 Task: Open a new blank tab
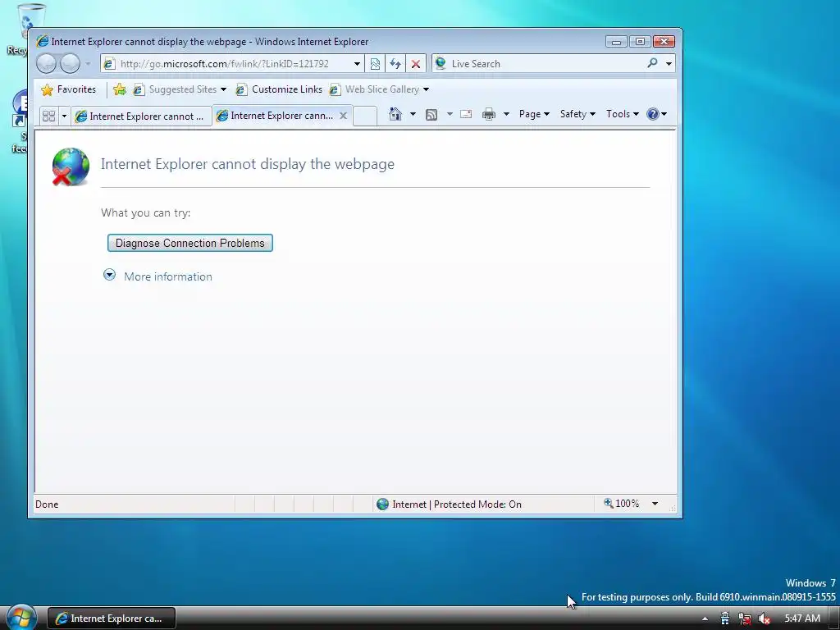(x=365, y=116)
